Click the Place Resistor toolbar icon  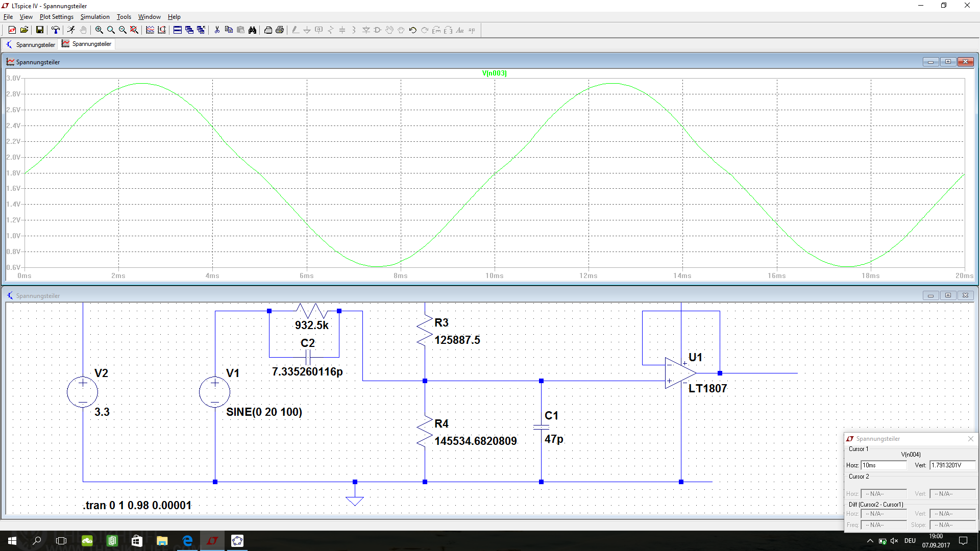tap(330, 30)
